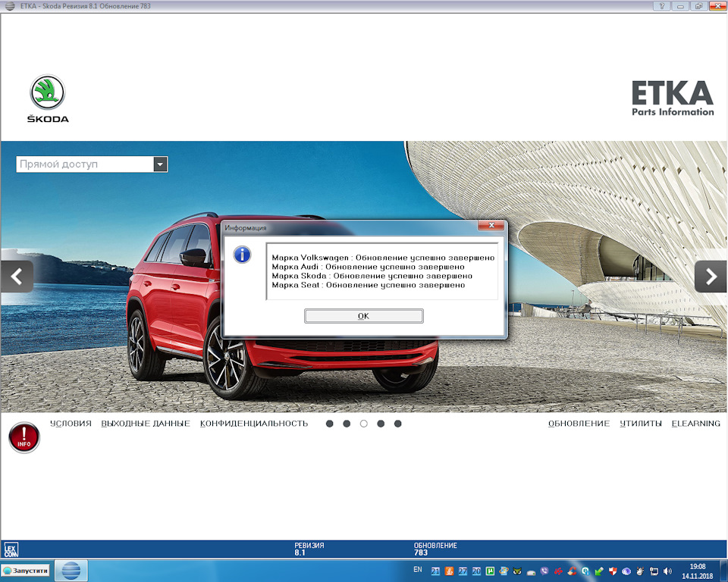Viewport: 728px width, 582px height.
Task: Open the УТИЛИТЫ link
Action: coord(641,424)
